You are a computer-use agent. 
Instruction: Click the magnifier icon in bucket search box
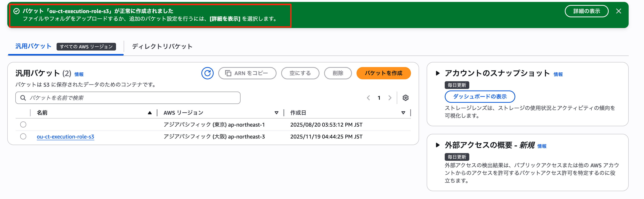pyautogui.click(x=23, y=98)
